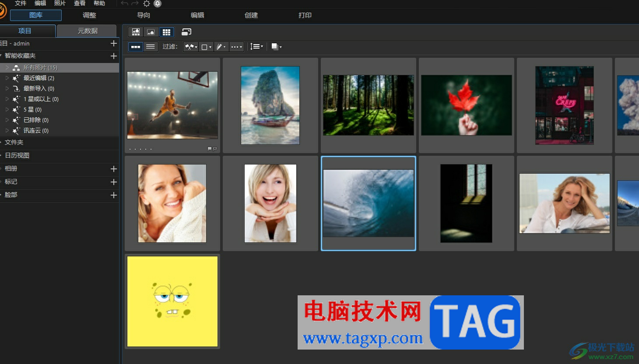Open the photo stacking dropdown
The height and width of the screenshot is (364, 639).
coord(277,47)
